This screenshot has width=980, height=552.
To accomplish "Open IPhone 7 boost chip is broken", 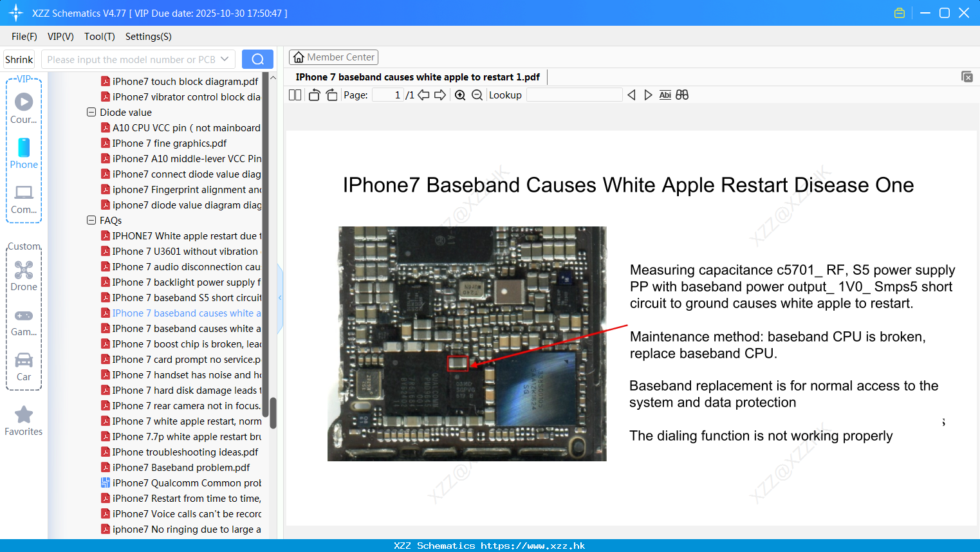I will (181, 344).
